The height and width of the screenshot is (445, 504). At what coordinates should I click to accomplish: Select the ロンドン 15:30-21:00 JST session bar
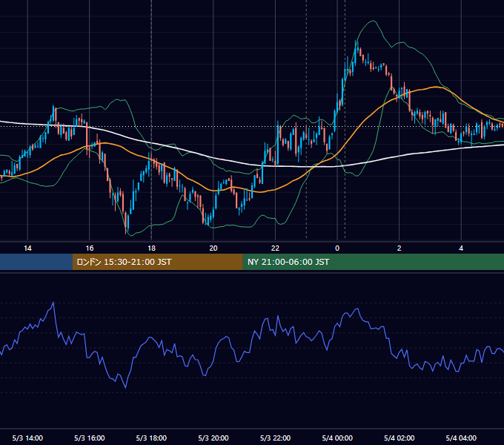tap(157, 262)
